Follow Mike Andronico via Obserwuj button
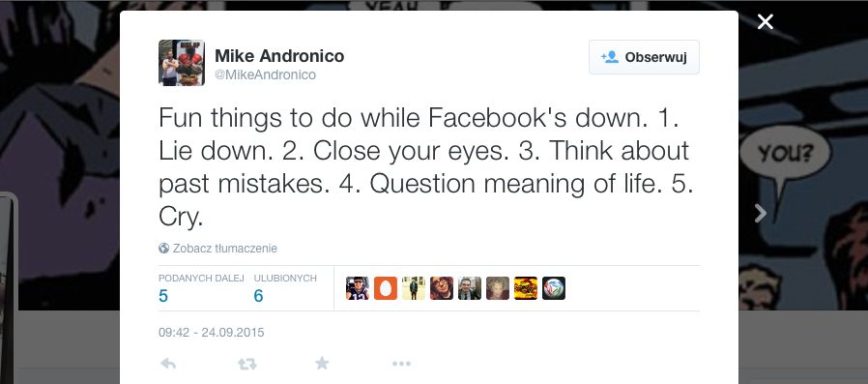Viewport: 868px width, 384px height. pos(644,57)
